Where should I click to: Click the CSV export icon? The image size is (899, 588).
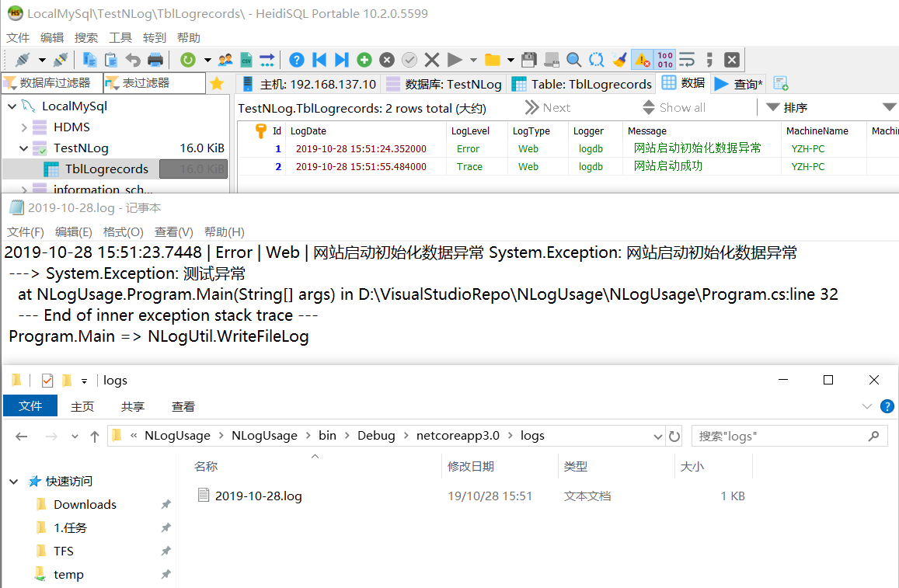(x=246, y=60)
